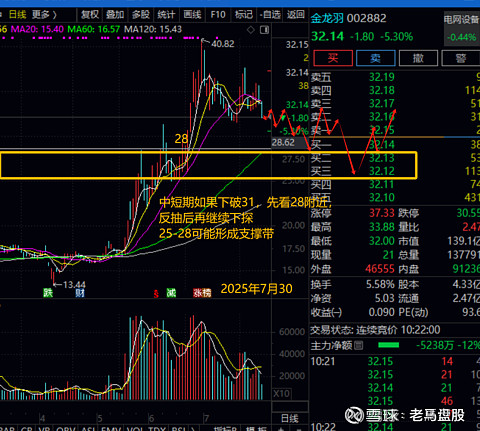
Task: Click the blue 财 marker below the chart
Action: [x=80, y=293]
